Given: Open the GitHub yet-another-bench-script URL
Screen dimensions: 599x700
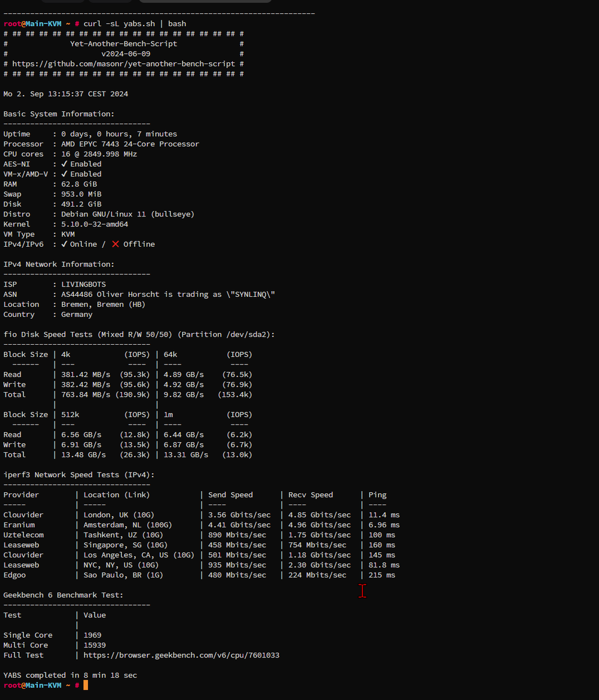Looking at the screenshot, I should pos(124,64).
